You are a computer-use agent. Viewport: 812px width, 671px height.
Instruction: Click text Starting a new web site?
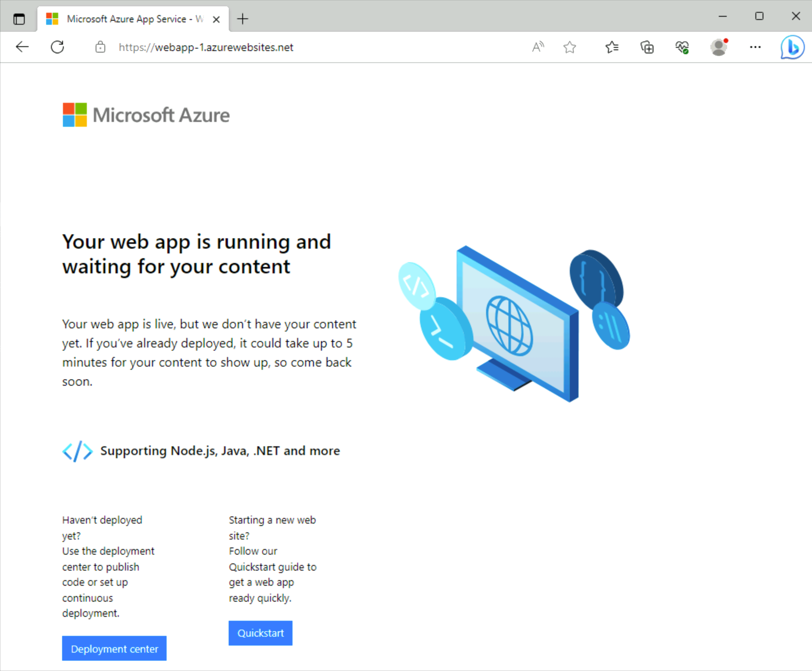pos(272,528)
